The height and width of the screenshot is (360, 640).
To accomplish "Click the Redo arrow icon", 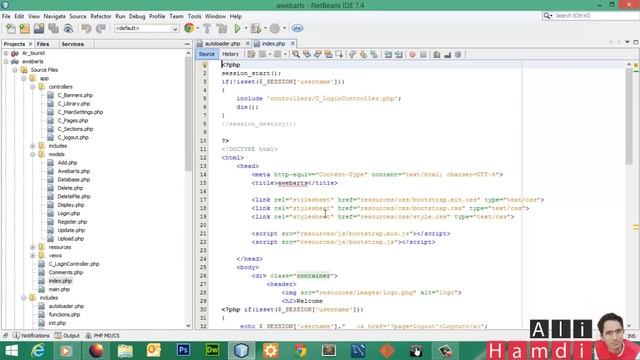I will point(101,29).
